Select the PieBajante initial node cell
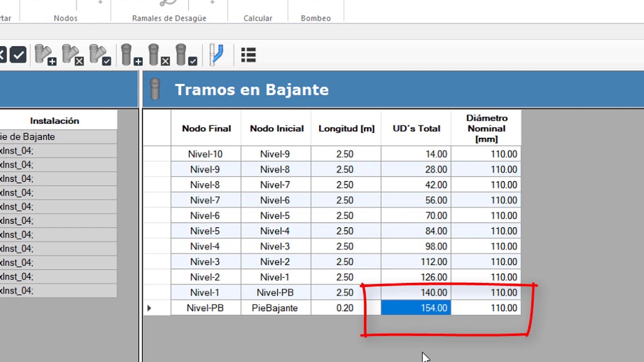Viewport: 644px width, 362px height. pyautogui.click(x=276, y=308)
